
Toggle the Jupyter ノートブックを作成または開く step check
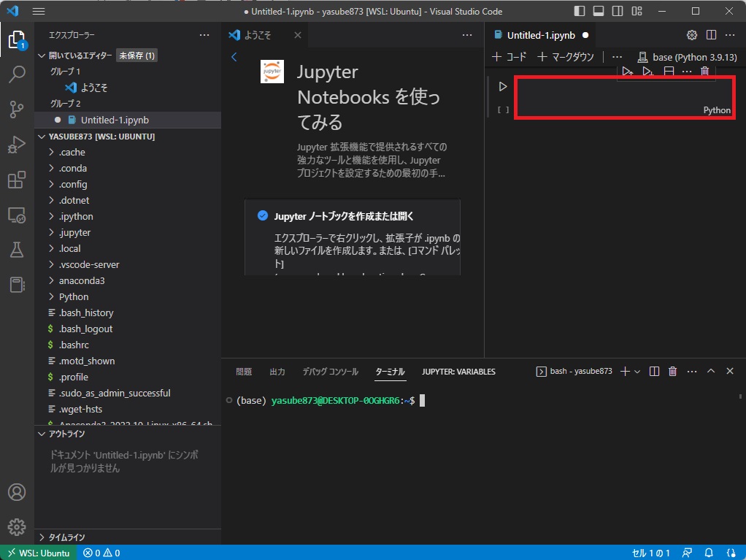pos(263,215)
